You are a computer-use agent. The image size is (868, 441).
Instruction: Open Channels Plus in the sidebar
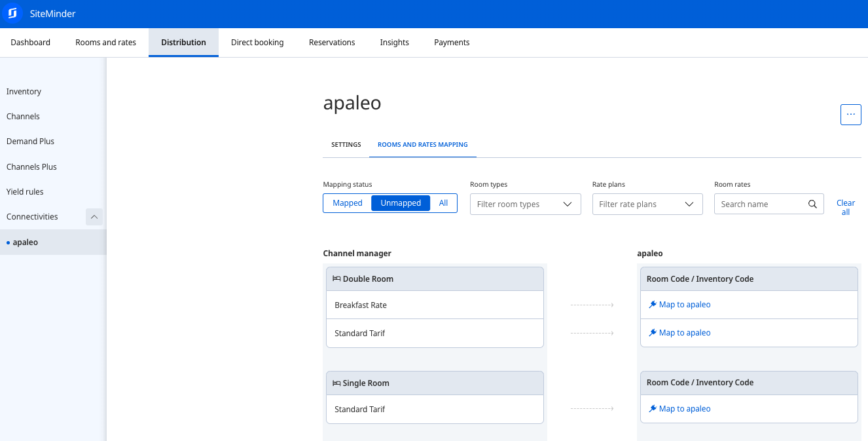tap(31, 167)
